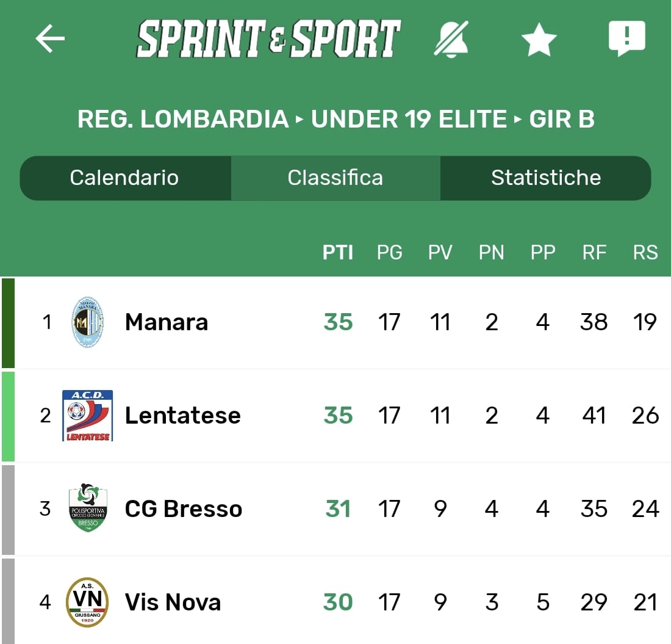Click the Sprint & Sport logo
Viewport: 671px width, 644px height.
click(268, 39)
